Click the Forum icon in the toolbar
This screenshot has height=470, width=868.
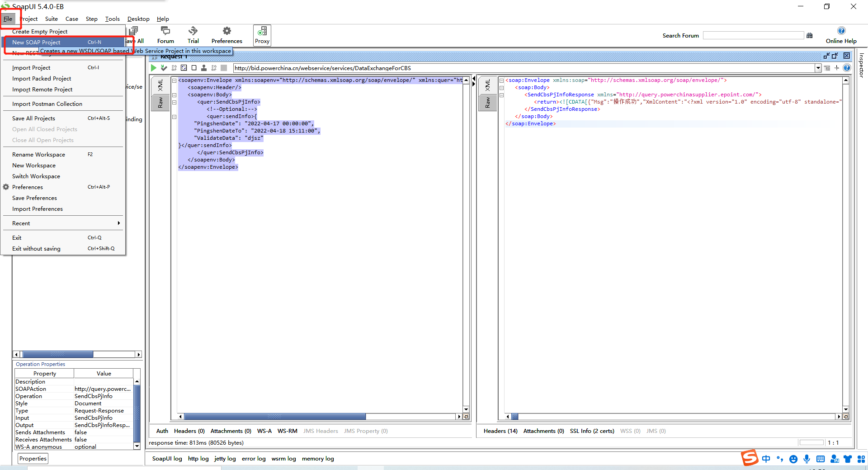pyautogui.click(x=165, y=35)
